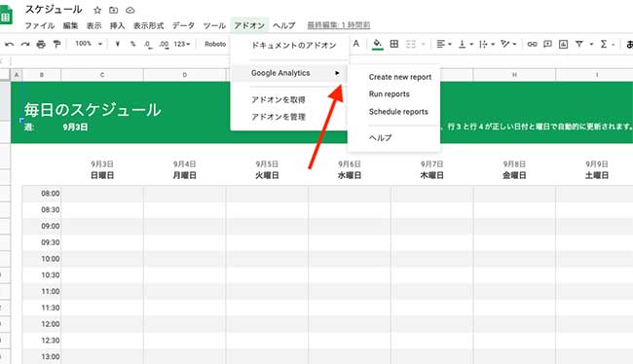This screenshot has height=364, width=633.
Task: Click the undo arrow icon
Action: pos(10,44)
